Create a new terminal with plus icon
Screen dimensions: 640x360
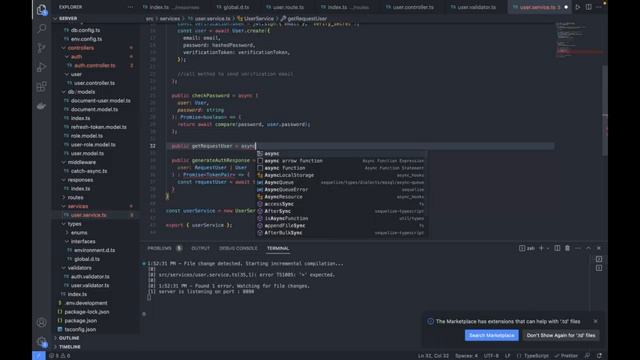pos(541,248)
